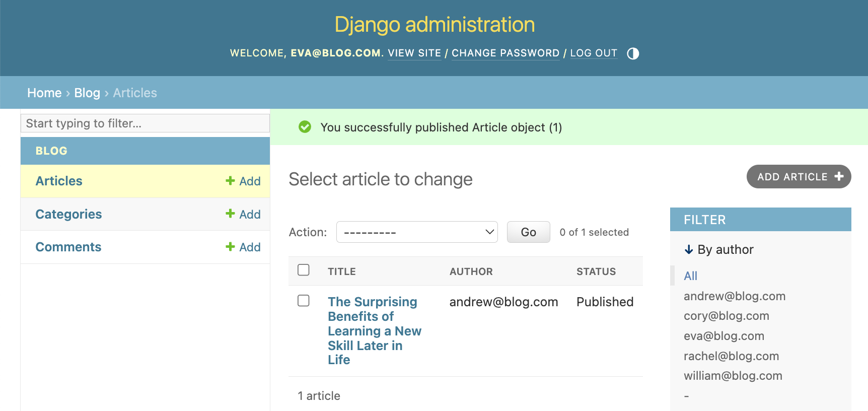
Task: Open the View Site link
Action: click(414, 53)
